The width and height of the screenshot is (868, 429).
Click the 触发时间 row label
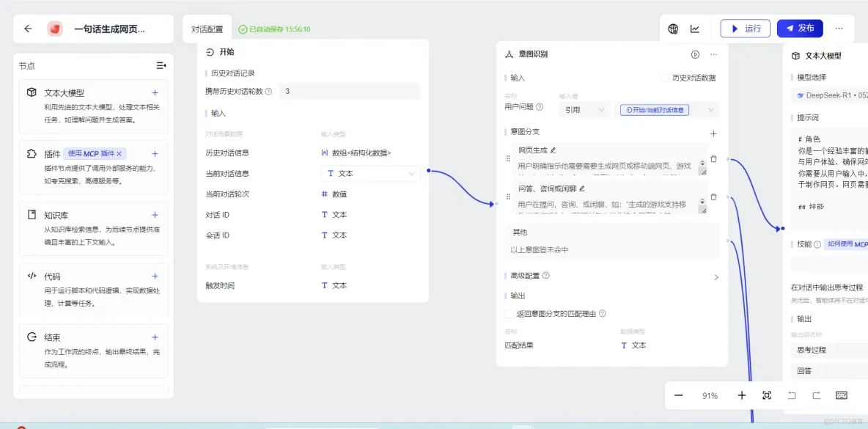220,285
